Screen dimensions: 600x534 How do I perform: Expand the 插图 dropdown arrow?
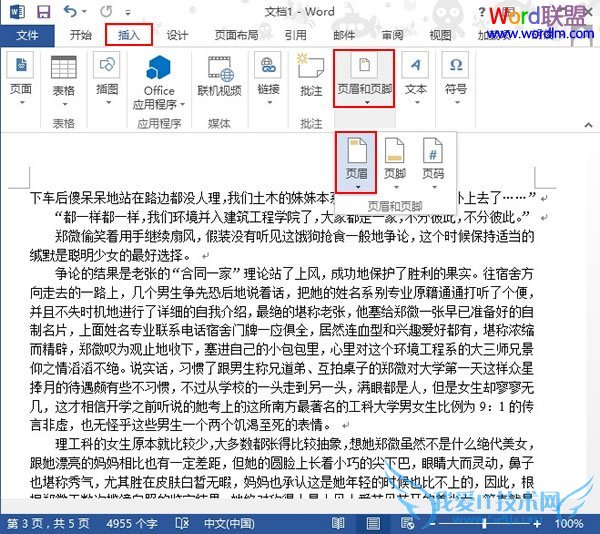[x=108, y=103]
